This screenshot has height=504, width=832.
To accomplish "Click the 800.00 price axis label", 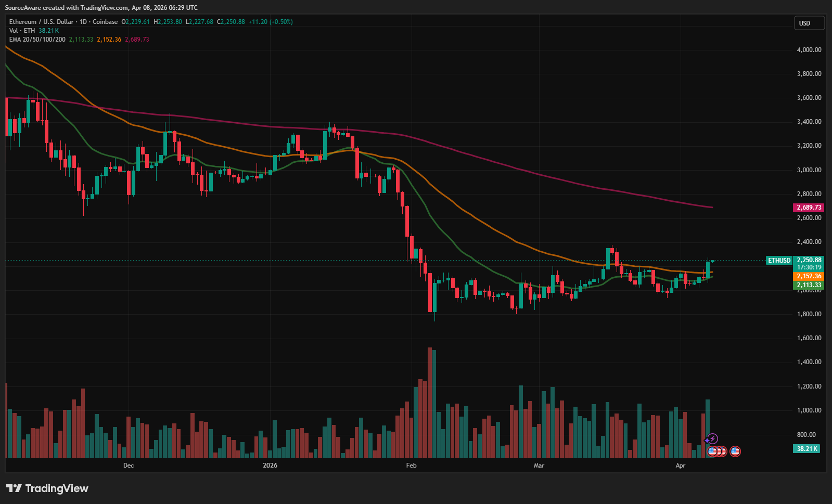I will click(x=807, y=435).
